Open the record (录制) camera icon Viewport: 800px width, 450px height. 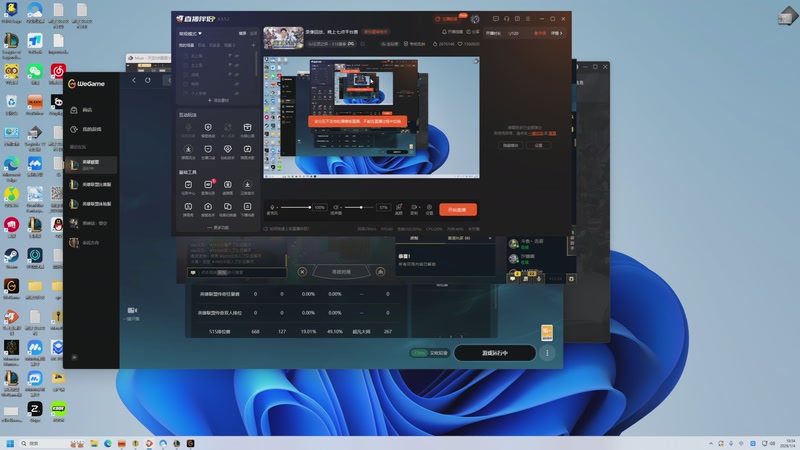click(x=414, y=207)
